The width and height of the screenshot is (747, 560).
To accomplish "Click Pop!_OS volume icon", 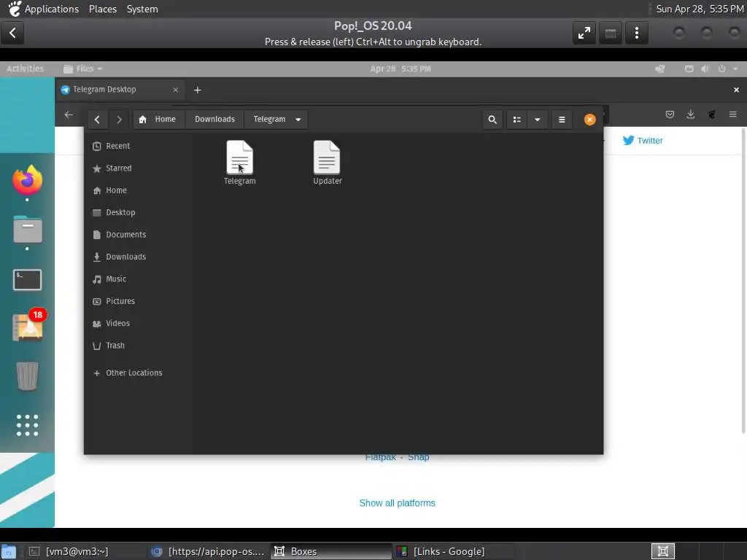I will (705, 69).
